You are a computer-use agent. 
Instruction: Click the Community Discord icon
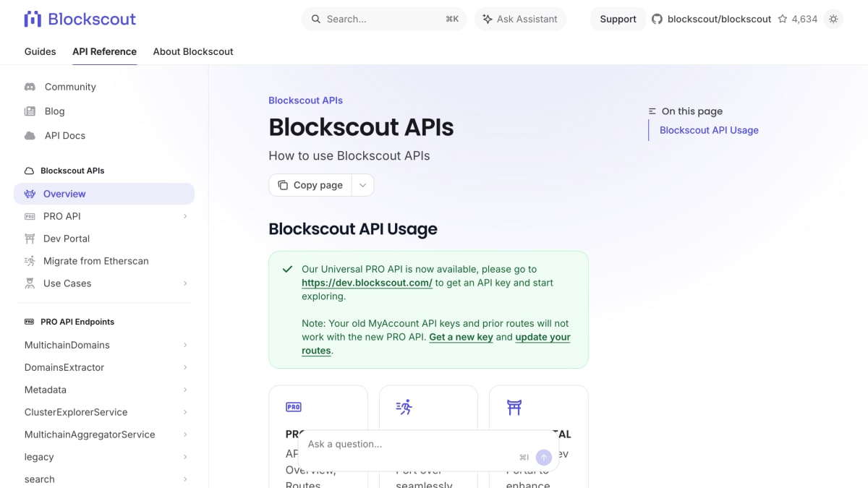point(30,87)
